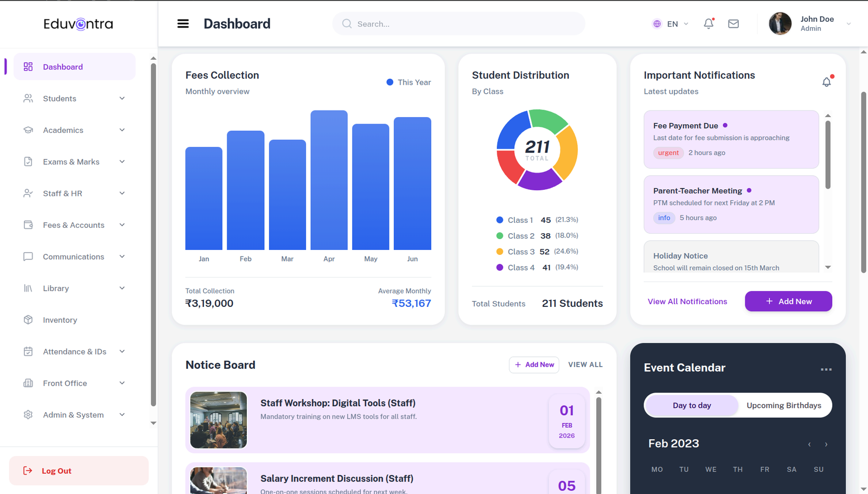Open the messages envelope icon
Image resolution: width=868 pixels, height=494 pixels.
tap(733, 24)
